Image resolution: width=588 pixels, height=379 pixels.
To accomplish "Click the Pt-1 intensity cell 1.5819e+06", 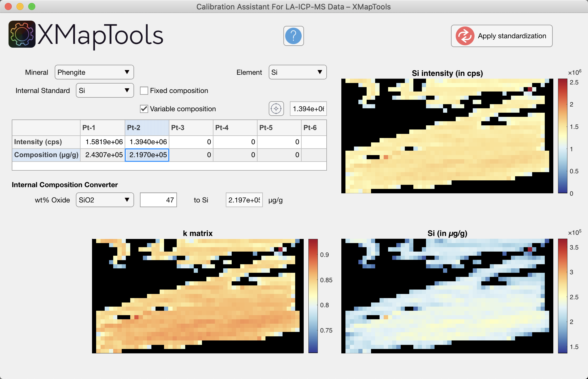I will [103, 142].
